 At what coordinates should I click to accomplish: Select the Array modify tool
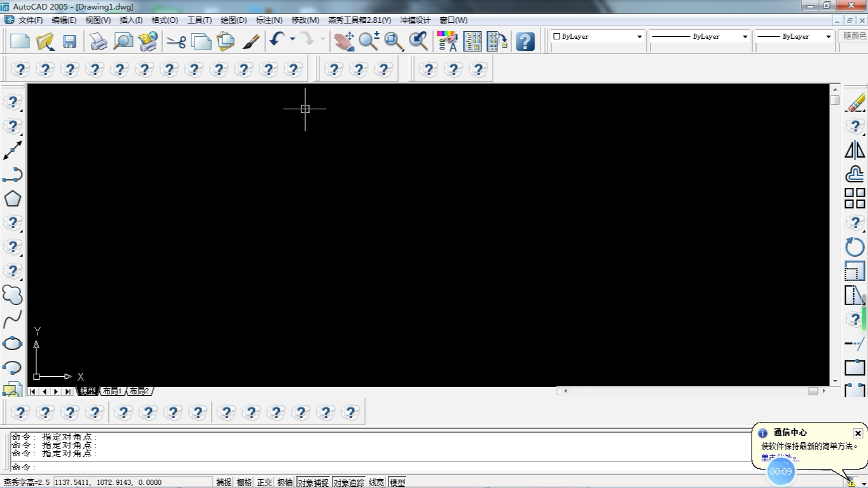pos(855,198)
